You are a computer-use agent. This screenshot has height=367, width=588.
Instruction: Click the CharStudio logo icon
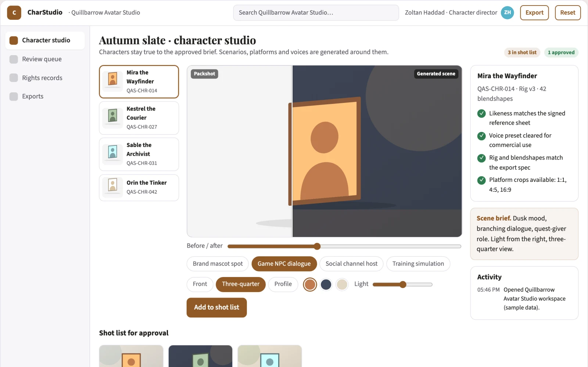[14, 12]
